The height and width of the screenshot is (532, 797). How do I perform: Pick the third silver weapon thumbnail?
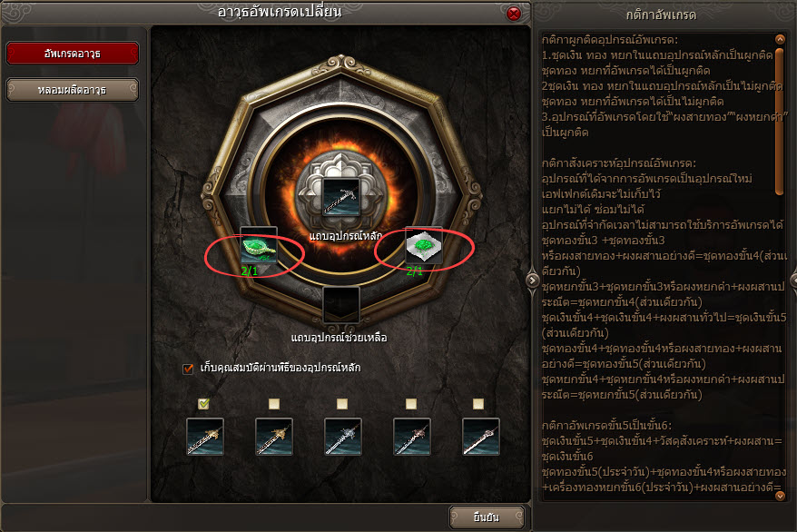[342, 437]
